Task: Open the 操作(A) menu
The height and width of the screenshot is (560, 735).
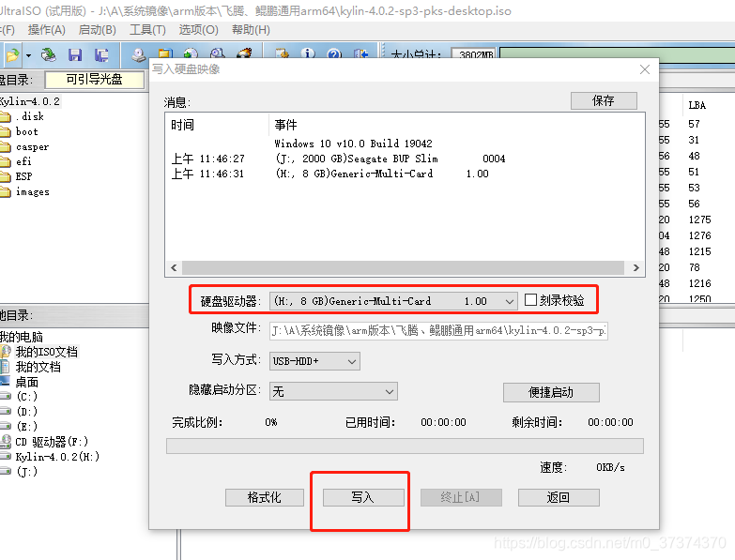Action: pos(46,30)
